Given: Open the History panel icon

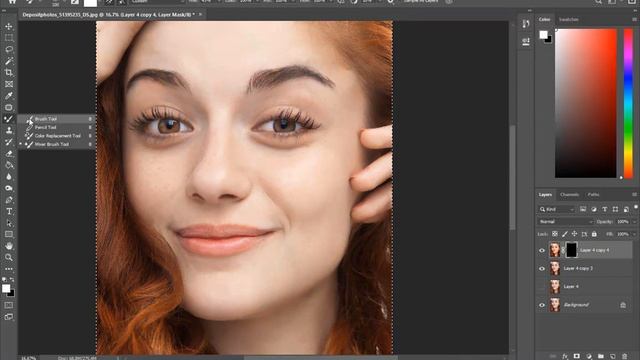Looking at the screenshot, I should coord(526,24).
